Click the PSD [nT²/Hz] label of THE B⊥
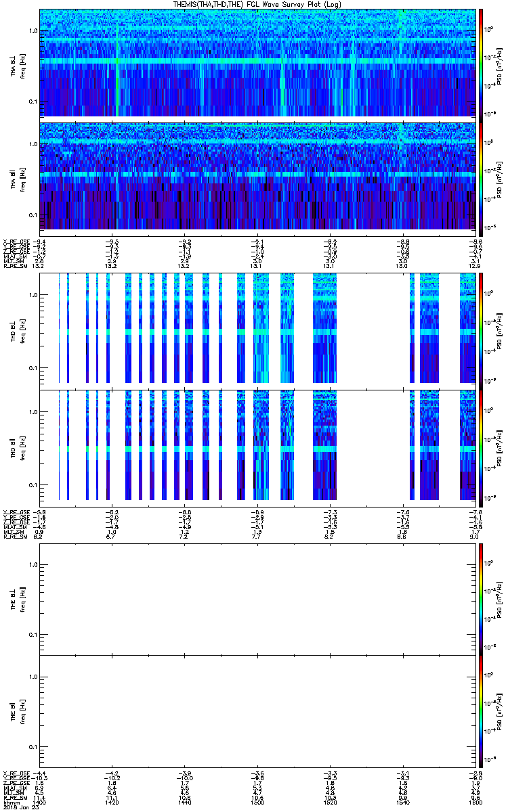 498,599
